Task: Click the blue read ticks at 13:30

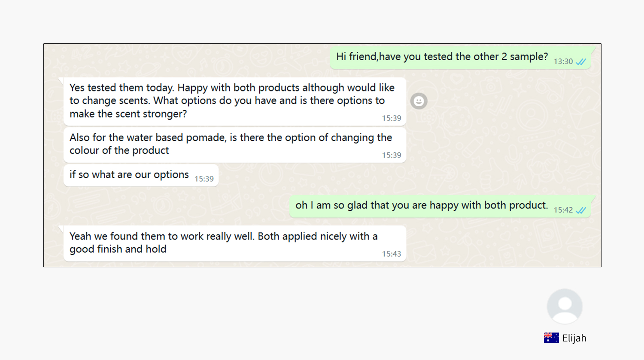Action: point(581,62)
